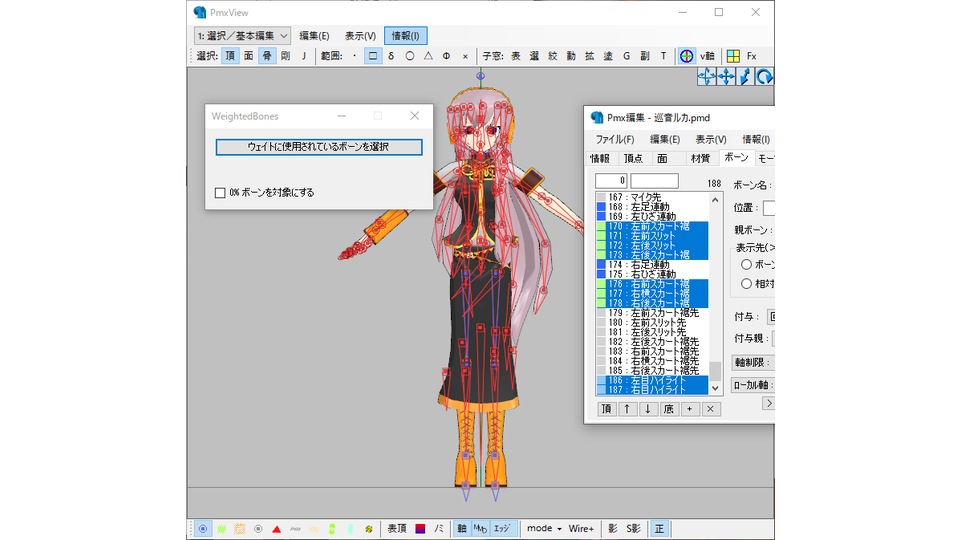Viewport: 960px width, 540px height.
Task: Enable 0% ボーンを対象にする checkbox
Action: coord(220,193)
